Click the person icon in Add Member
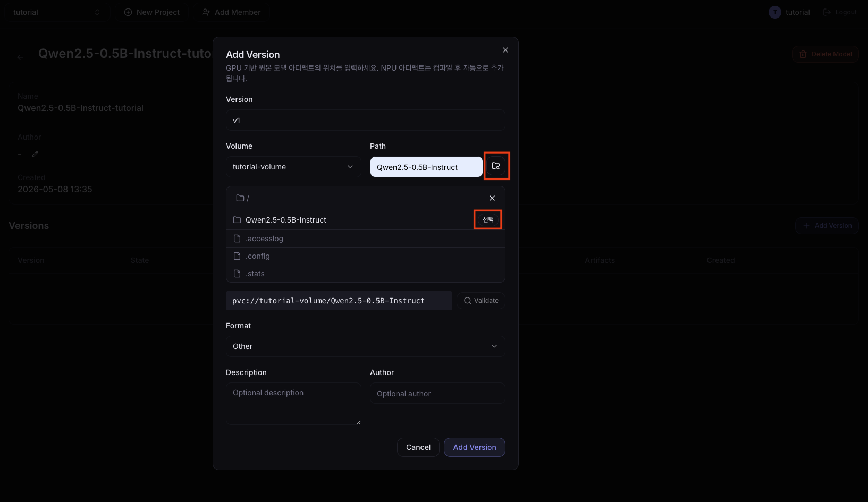The width and height of the screenshot is (868, 502). point(206,12)
